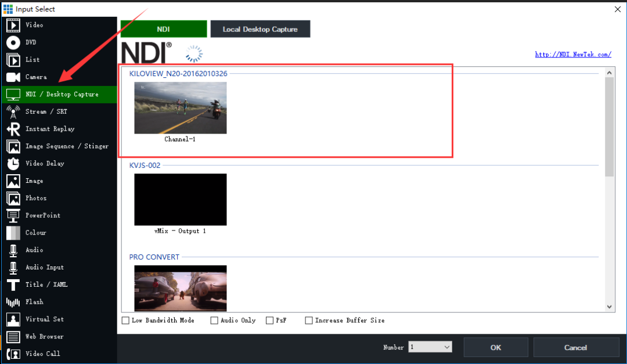The width and height of the screenshot is (627, 364).
Task: Toggle the PsF checkbox
Action: coord(269,320)
